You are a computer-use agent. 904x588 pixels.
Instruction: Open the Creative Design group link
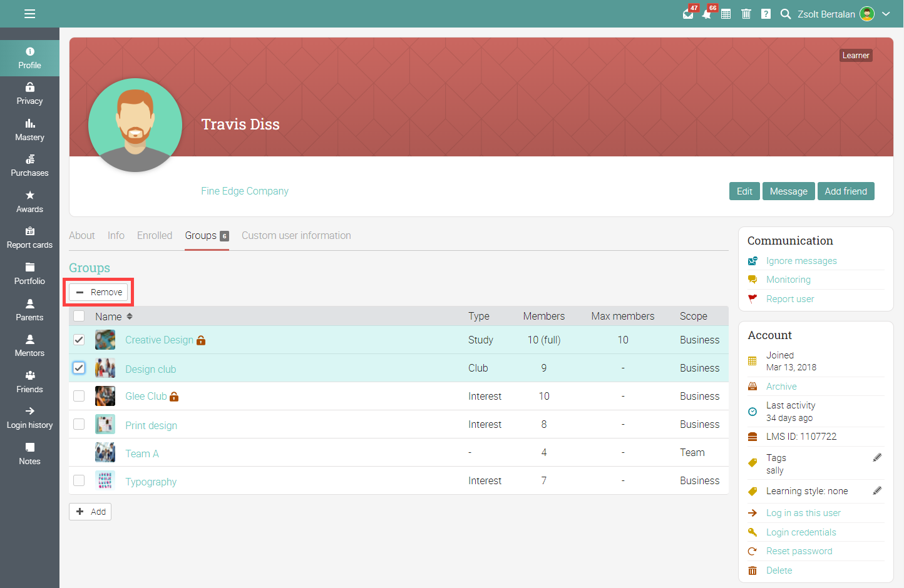[159, 340]
